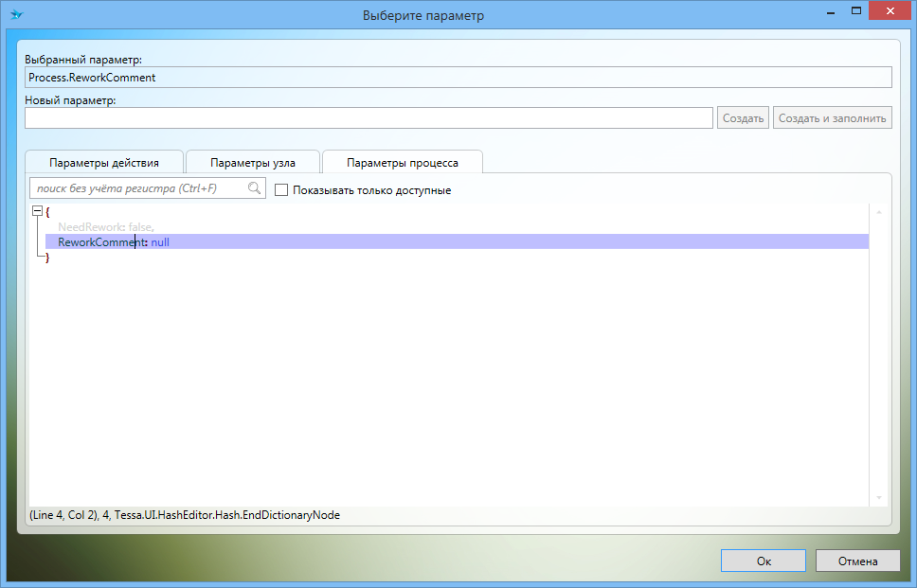Click in the parameter search box

139,189
